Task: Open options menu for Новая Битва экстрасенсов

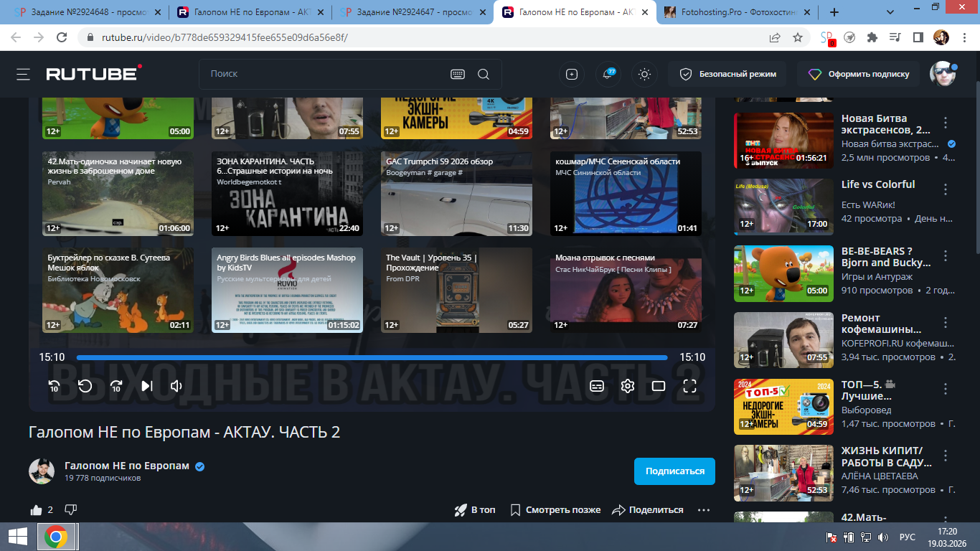Action: (x=946, y=123)
